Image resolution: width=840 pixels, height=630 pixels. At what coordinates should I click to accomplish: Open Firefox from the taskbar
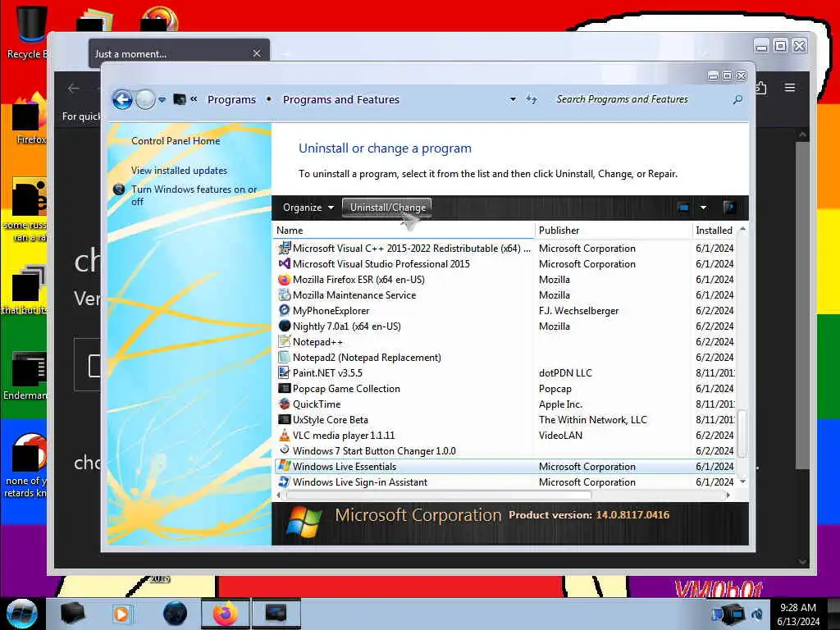(x=226, y=614)
